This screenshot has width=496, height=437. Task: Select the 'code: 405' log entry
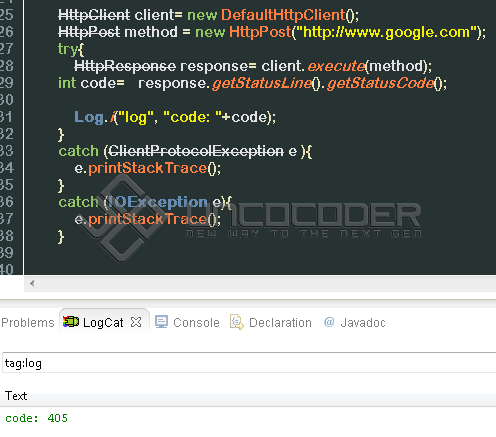click(x=36, y=418)
